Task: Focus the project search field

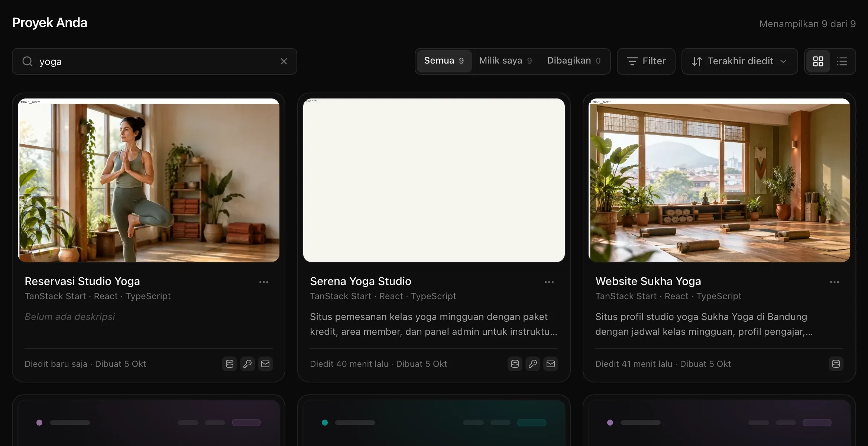Action: pos(155,61)
